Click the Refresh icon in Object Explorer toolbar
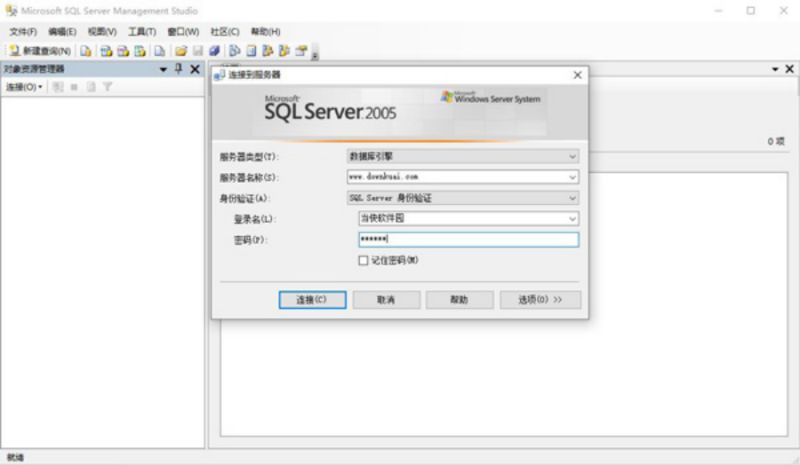 tap(91, 87)
